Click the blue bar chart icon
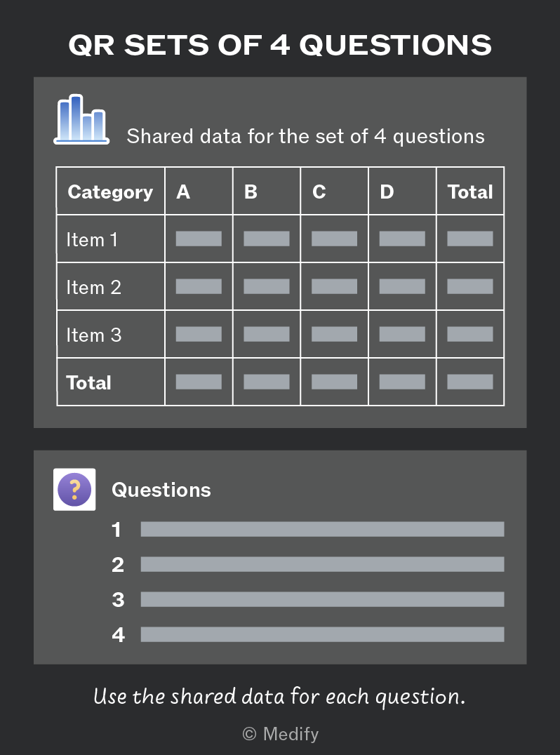This screenshot has width=560, height=755. [x=81, y=119]
